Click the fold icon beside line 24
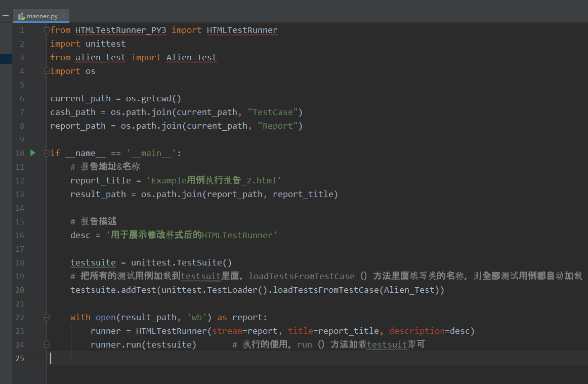Screen dimensions: 588x384 click(46, 343)
